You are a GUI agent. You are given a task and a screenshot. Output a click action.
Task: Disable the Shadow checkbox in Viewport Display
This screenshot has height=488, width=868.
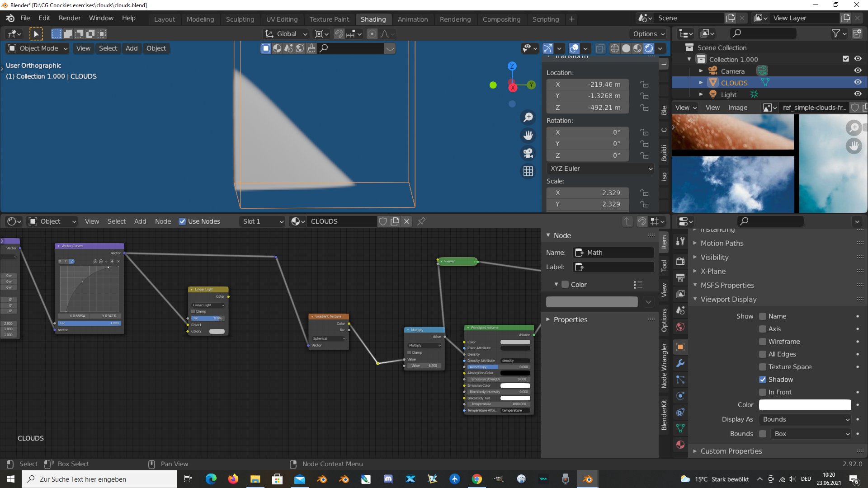(763, 380)
